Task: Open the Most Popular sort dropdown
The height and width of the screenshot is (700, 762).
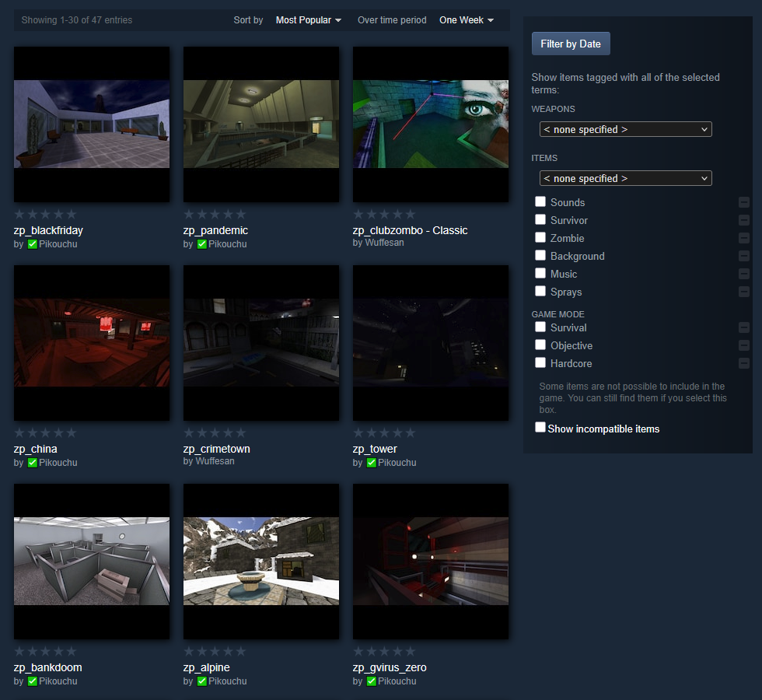Action: point(308,20)
